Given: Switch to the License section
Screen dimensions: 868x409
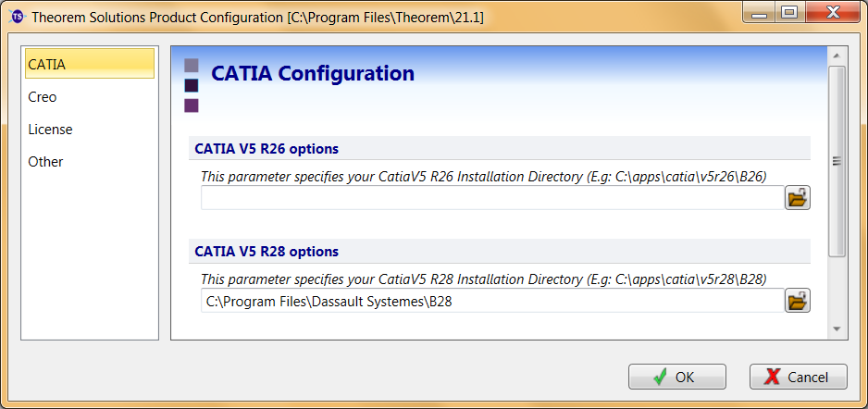Looking at the screenshot, I should [90, 129].
